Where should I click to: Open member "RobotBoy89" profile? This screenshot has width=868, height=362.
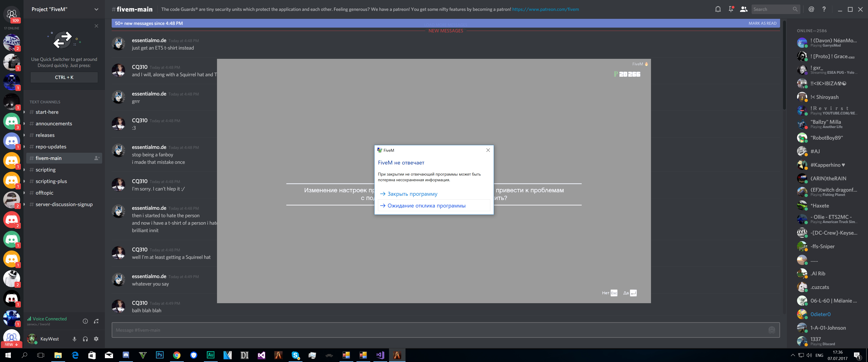click(x=827, y=138)
